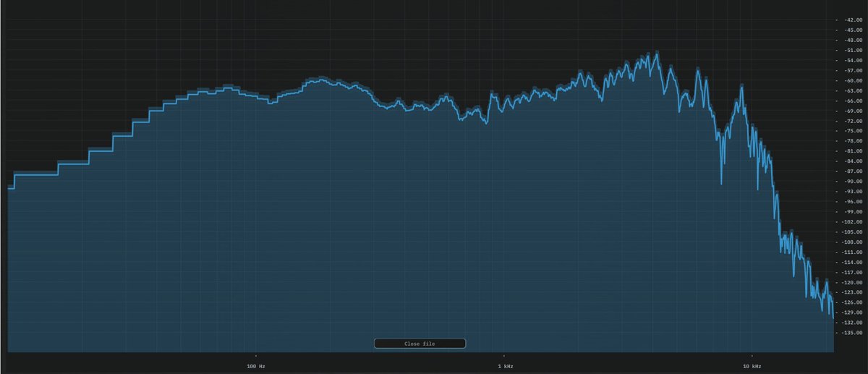Click the -108.00 dB scale label
868x374 pixels.
[x=851, y=242]
